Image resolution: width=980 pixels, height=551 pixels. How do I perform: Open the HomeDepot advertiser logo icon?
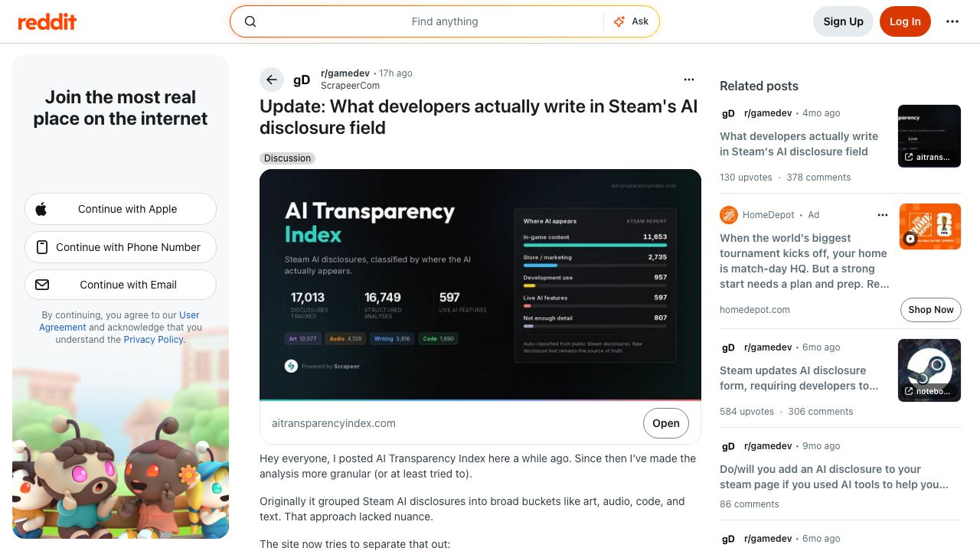tap(728, 215)
